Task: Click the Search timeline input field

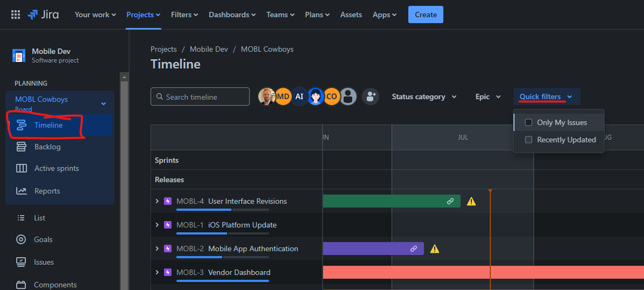Action: pyautogui.click(x=200, y=97)
